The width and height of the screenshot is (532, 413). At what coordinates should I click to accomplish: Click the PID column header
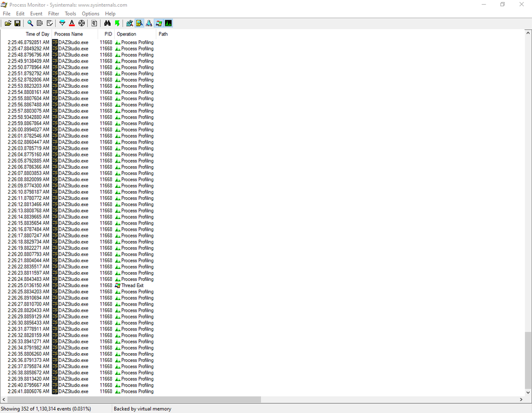[x=106, y=34]
